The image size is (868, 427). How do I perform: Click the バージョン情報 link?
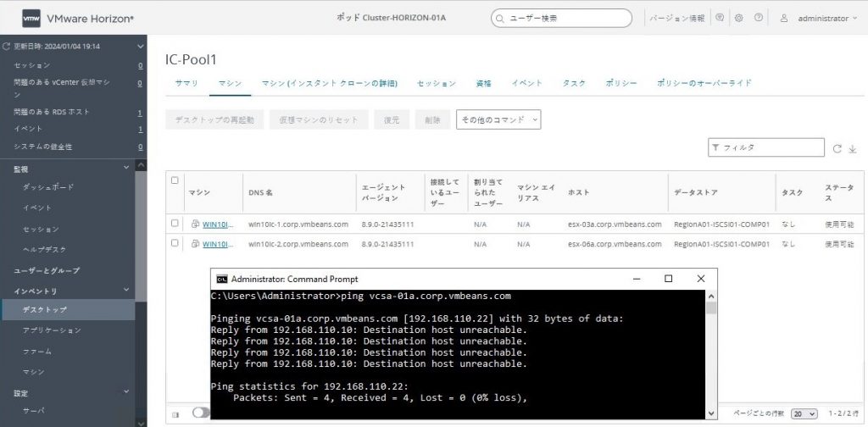676,18
